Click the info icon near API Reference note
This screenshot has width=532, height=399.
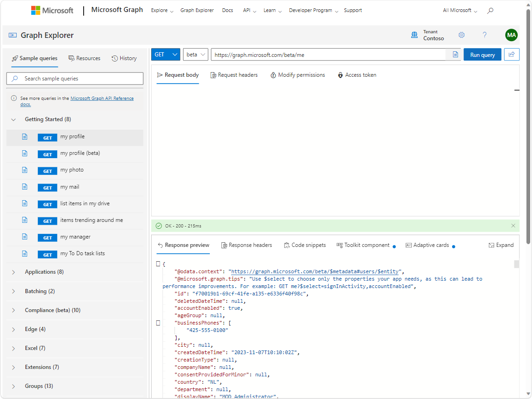[x=14, y=98]
